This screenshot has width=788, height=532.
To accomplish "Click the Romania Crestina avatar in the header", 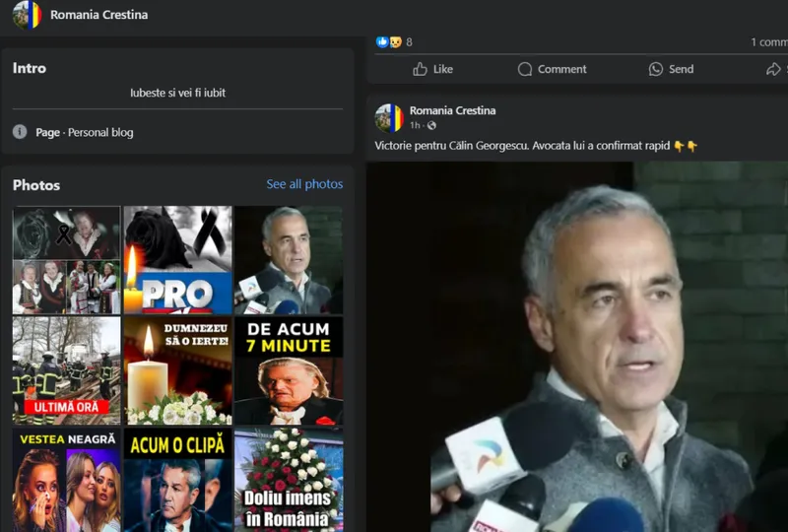I will tap(27, 15).
